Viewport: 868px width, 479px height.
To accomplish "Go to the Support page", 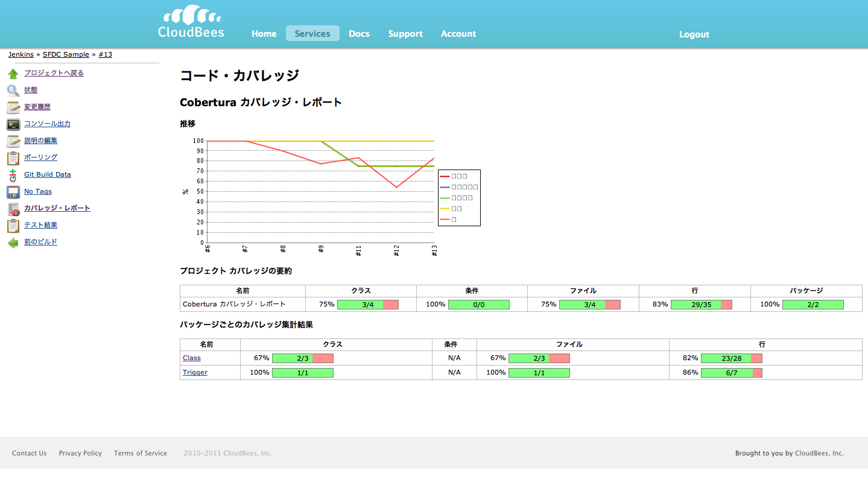I will 405,34.
